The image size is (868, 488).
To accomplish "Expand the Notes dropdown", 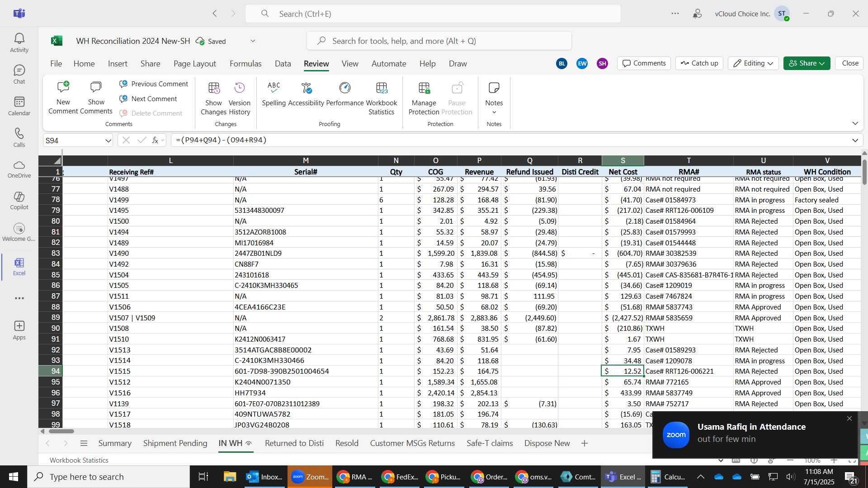I will click(x=494, y=112).
